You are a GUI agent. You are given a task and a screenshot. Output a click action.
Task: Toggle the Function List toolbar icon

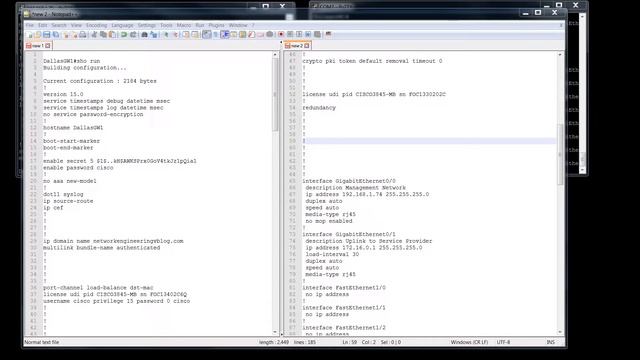(251, 35)
